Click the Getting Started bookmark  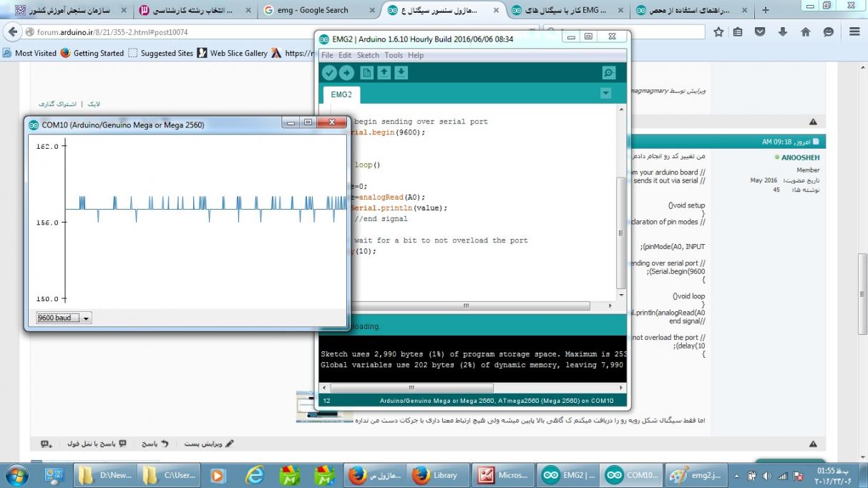click(x=92, y=53)
